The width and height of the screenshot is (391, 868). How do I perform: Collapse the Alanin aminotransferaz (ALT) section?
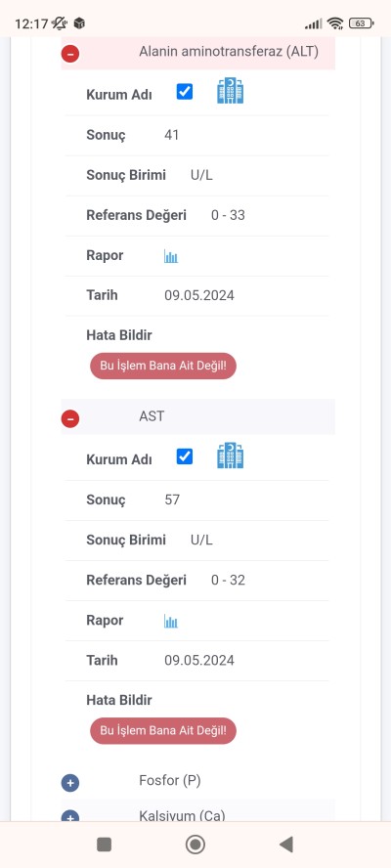[70, 54]
